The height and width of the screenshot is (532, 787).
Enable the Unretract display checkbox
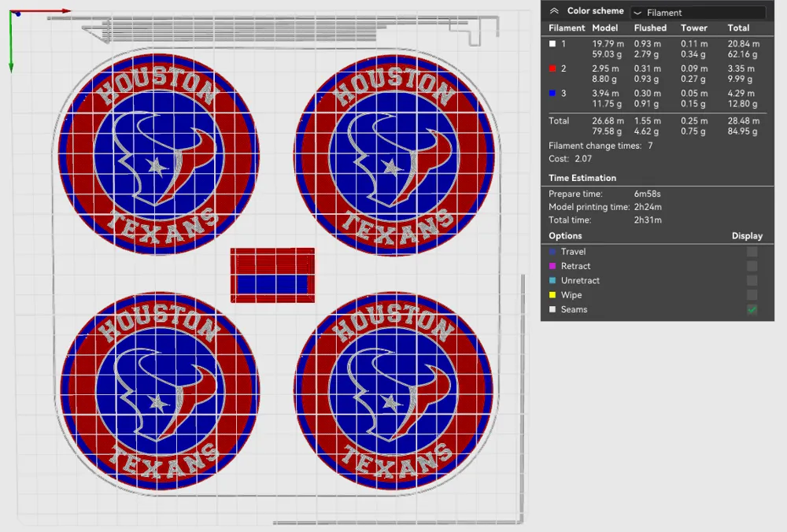[x=751, y=280]
